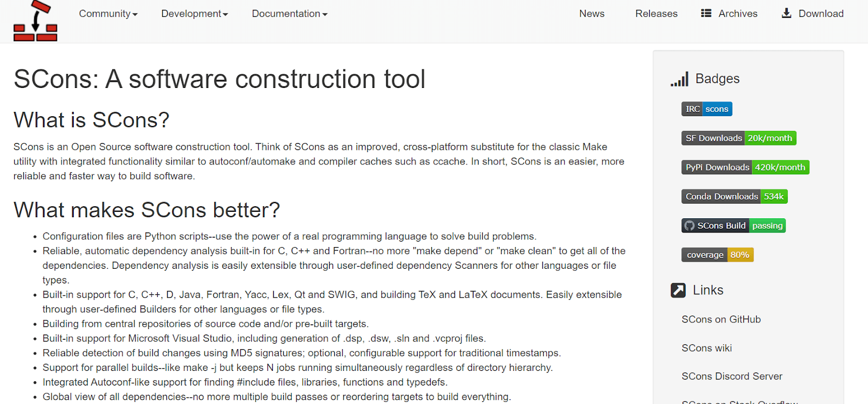Image resolution: width=868 pixels, height=404 pixels.
Task: Open the PyPI Downloads 420k/month badge
Action: [745, 167]
